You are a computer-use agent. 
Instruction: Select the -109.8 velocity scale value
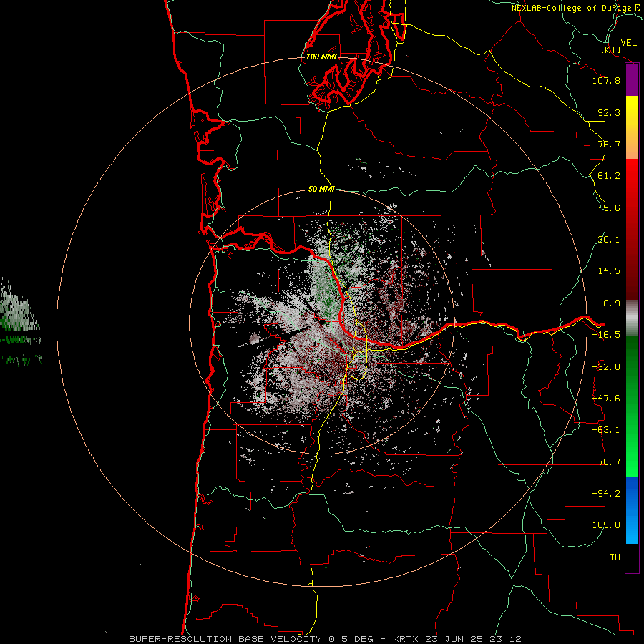click(603, 525)
